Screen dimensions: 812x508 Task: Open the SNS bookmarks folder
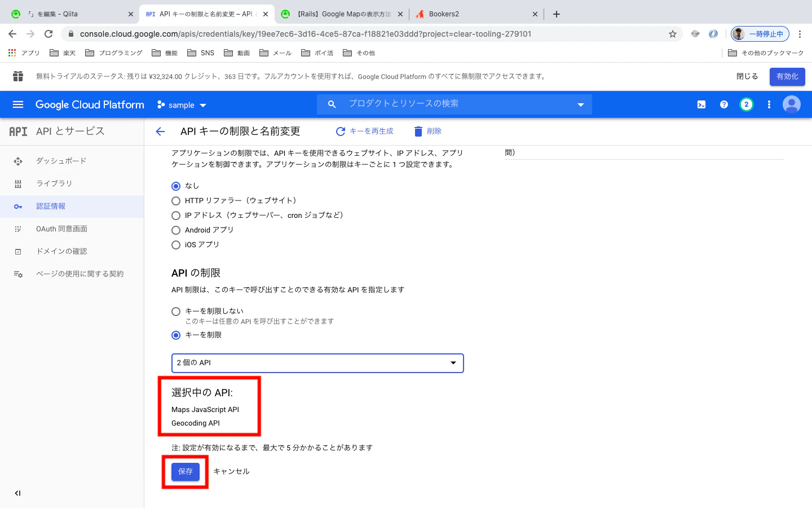[x=201, y=53]
